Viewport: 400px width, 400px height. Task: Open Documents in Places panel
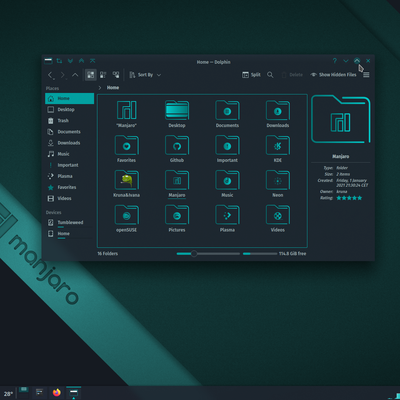(x=69, y=132)
